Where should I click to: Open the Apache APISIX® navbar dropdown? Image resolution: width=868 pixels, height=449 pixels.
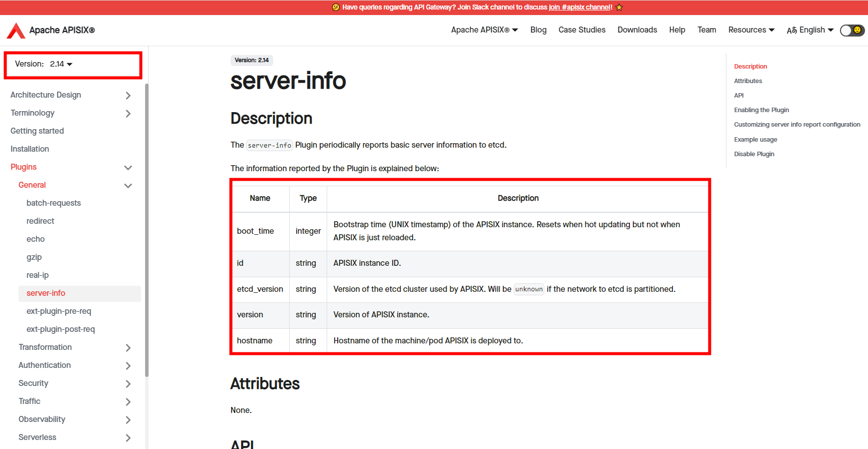[484, 30]
